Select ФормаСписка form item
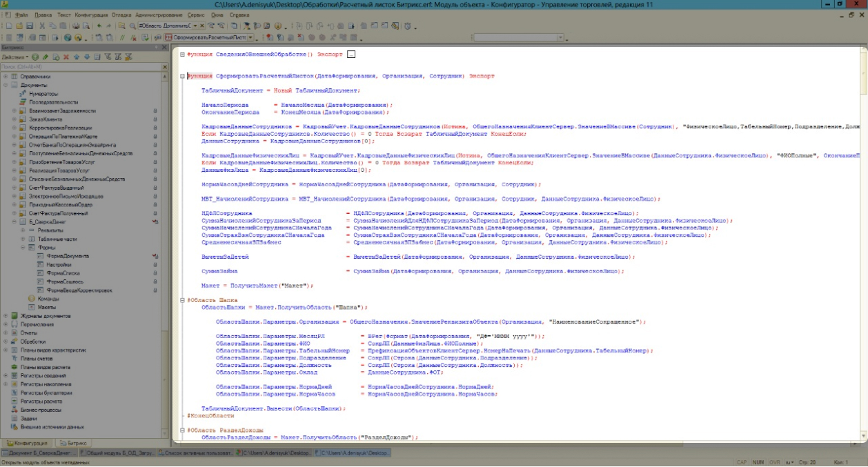868x467 pixels. pos(64,273)
